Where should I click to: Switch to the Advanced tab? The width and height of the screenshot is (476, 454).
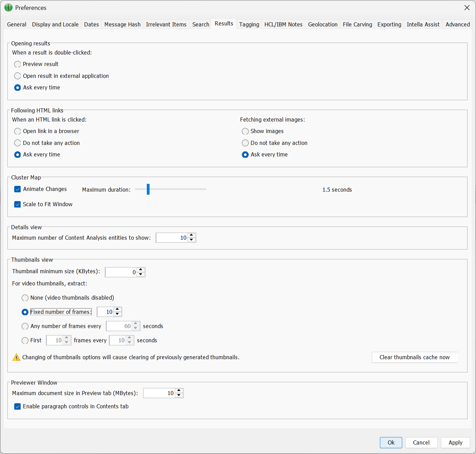point(457,24)
